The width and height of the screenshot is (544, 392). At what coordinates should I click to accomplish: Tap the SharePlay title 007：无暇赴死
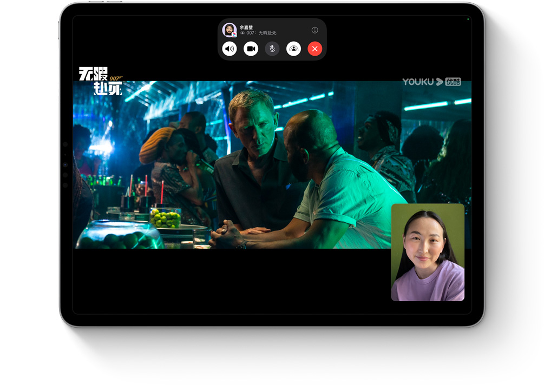point(261,33)
